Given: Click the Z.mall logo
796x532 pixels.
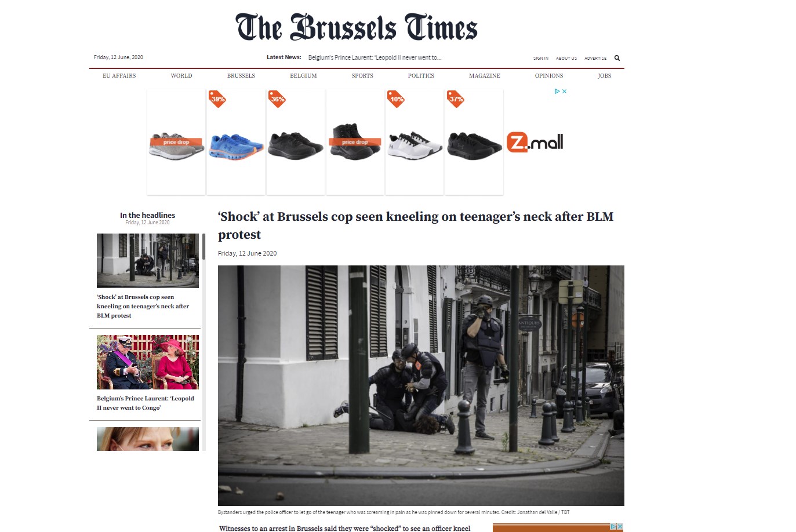Looking at the screenshot, I should click(535, 142).
